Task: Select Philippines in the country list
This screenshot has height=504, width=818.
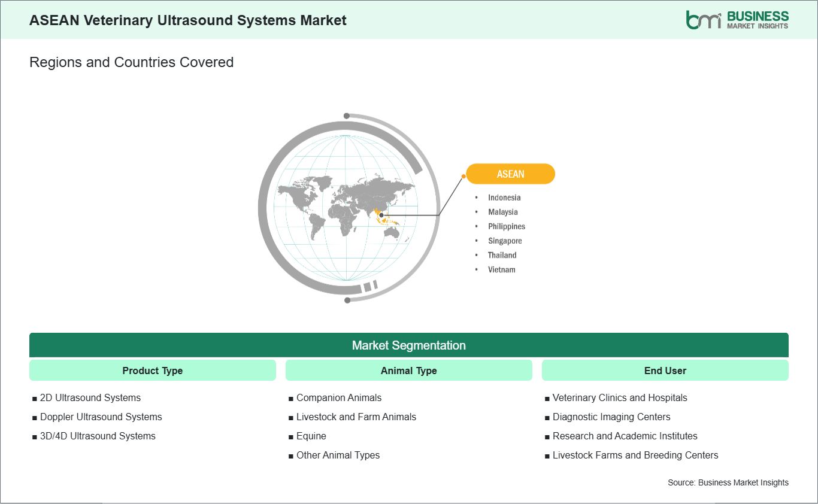Action: pos(507,226)
